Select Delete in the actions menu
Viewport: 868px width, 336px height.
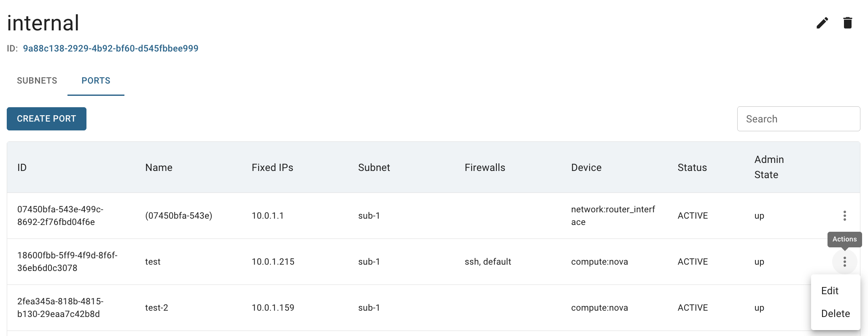(835, 314)
